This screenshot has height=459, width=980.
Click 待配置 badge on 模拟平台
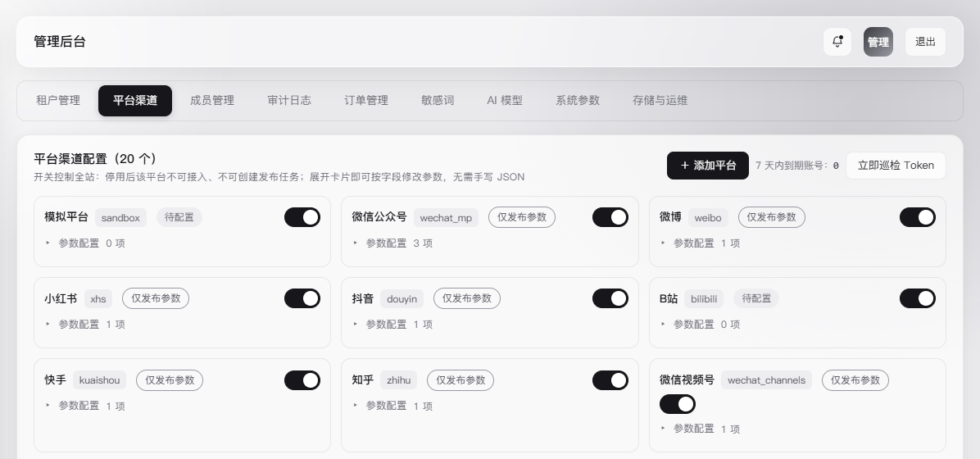(x=179, y=218)
